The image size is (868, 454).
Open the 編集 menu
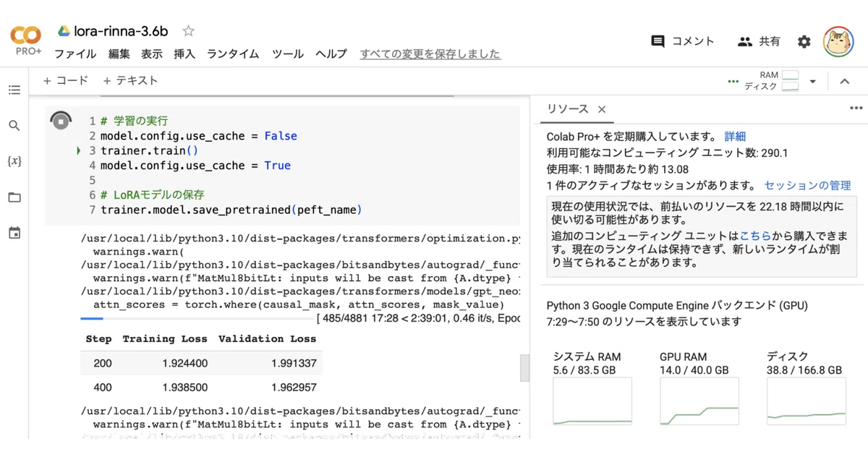coord(119,54)
